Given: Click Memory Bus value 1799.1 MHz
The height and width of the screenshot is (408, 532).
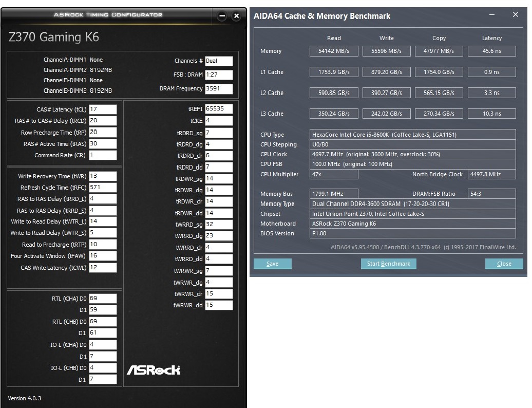Looking at the screenshot, I should (334, 194).
